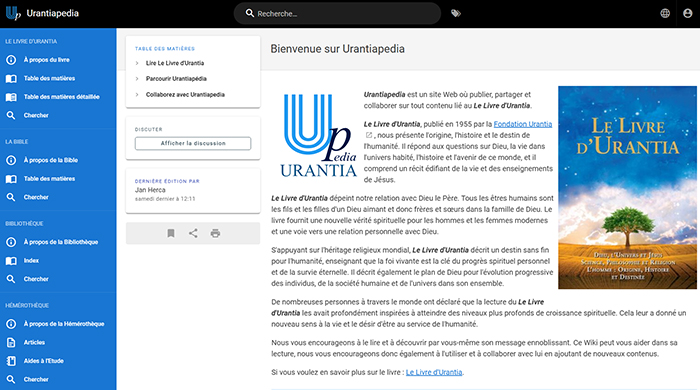Click the Urantiapedia logo icon in header

click(x=13, y=13)
